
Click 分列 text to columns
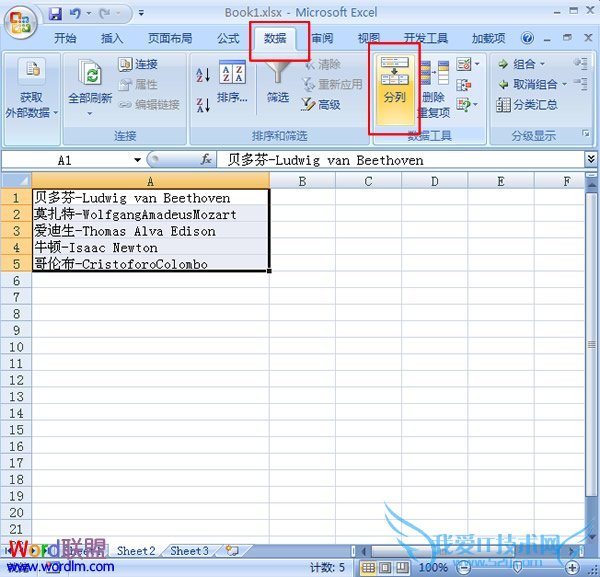pyautogui.click(x=395, y=90)
